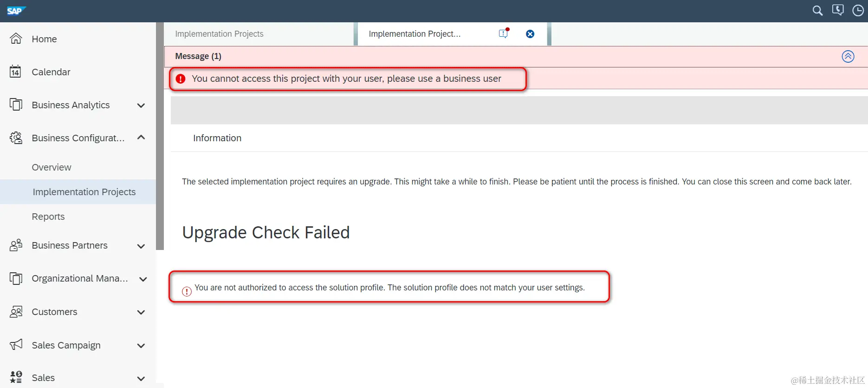This screenshot has height=388, width=868.
Task: Open Business Partners menu item
Action: pyautogui.click(x=70, y=245)
